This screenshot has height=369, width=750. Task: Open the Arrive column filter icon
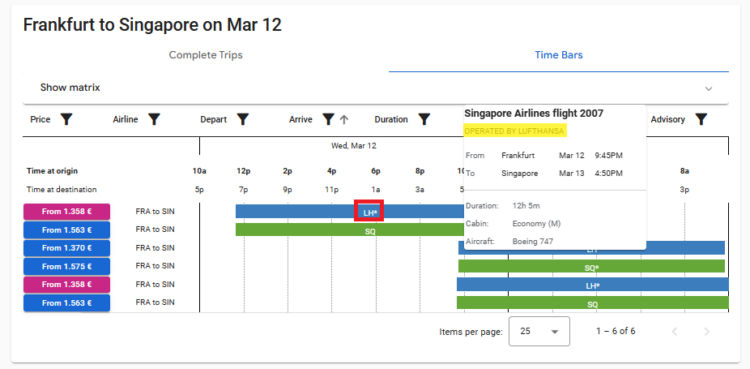pos(328,120)
